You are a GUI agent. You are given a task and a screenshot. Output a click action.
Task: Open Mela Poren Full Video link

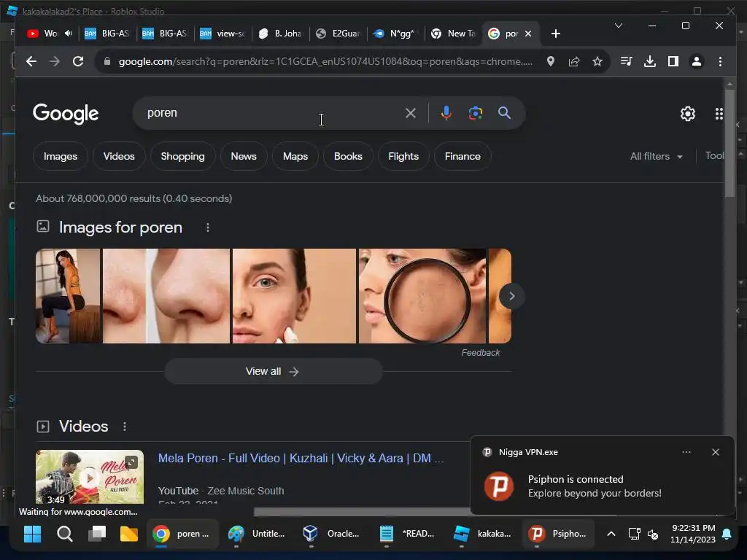tap(301, 459)
